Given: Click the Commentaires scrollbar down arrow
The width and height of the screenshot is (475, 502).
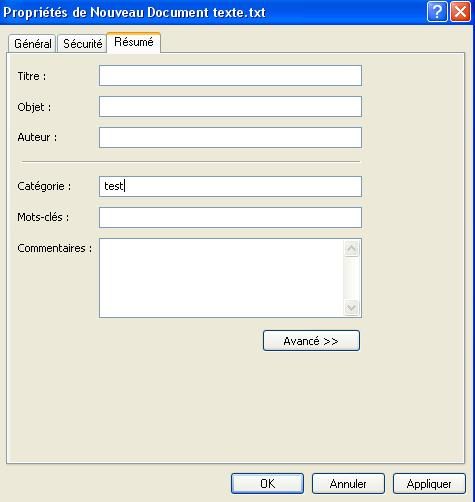Looking at the screenshot, I should point(351,307).
